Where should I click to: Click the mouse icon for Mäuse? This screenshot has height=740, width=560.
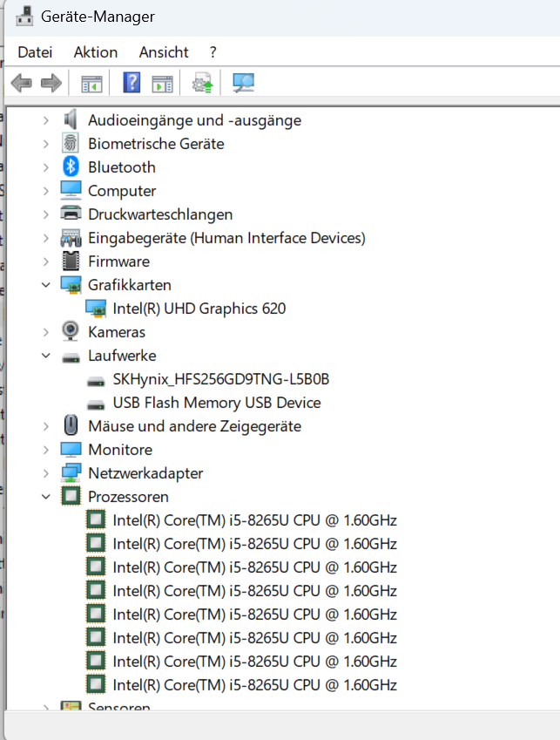pos(71,425)
